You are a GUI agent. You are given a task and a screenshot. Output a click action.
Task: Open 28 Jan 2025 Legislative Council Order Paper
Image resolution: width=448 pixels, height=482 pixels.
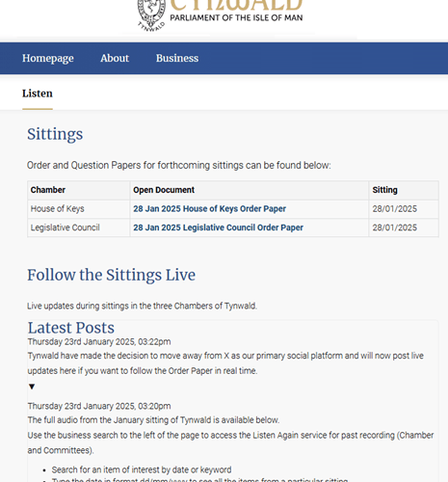point(218,228)
